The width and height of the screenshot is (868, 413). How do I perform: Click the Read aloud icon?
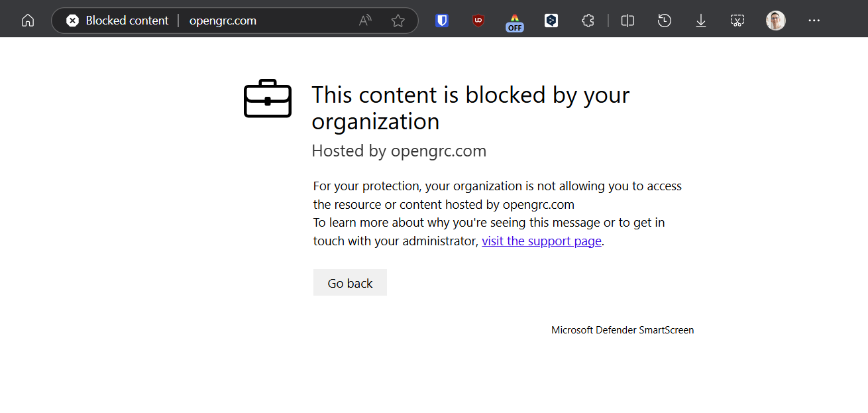coord(365,21)
